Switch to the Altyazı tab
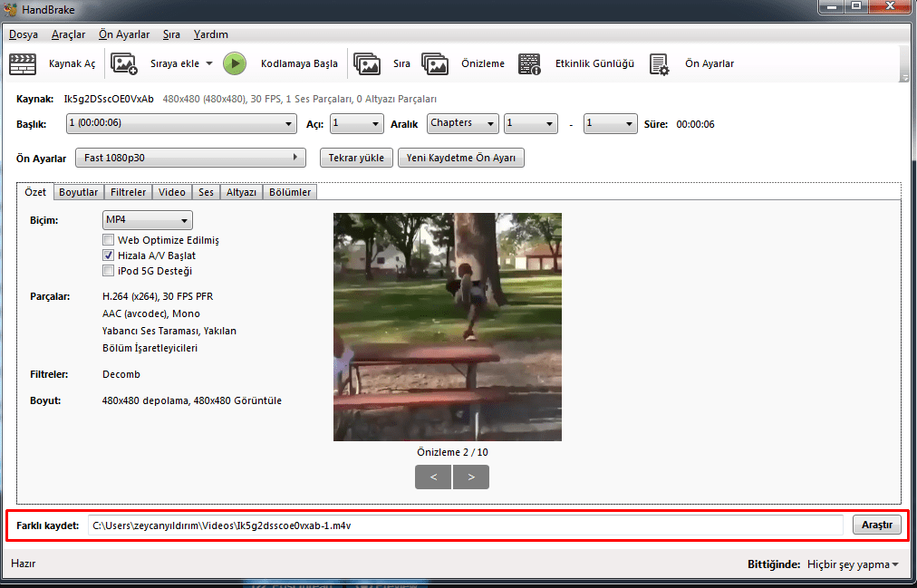 point(242,192)
